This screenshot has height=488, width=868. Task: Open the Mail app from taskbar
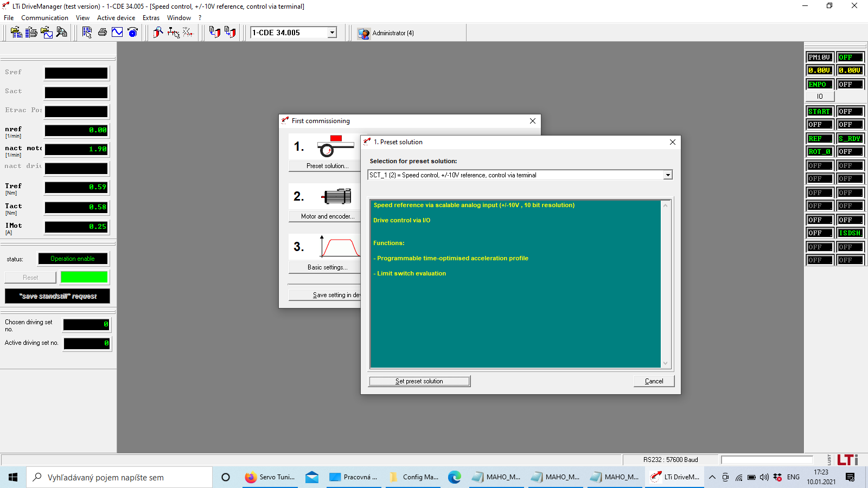[x=312, y=477]
